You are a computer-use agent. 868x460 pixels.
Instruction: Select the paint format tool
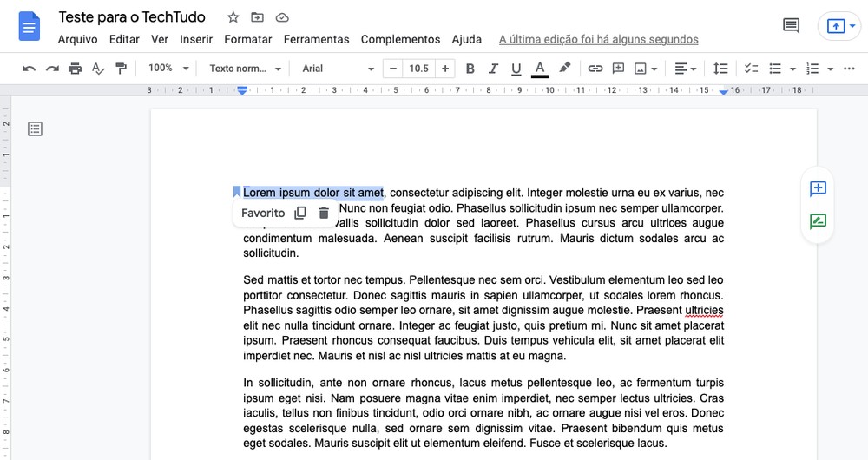pos(121,69)
